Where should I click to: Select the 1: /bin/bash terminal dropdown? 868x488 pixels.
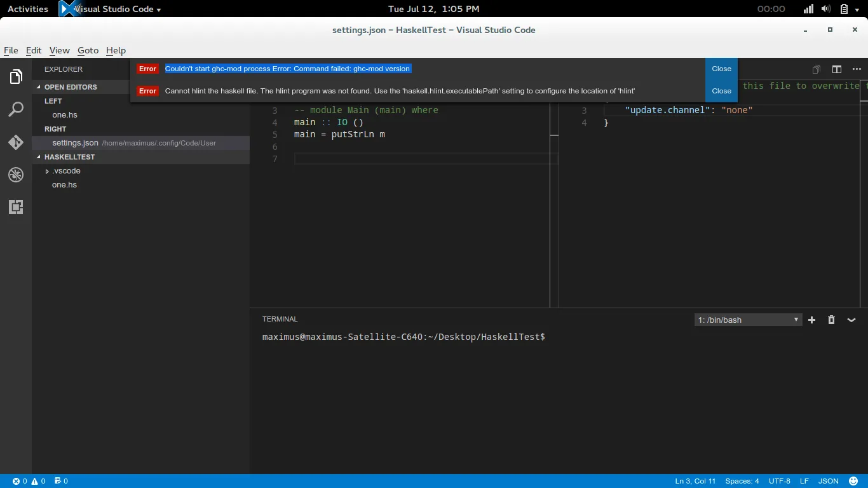[x=748, y=320]
